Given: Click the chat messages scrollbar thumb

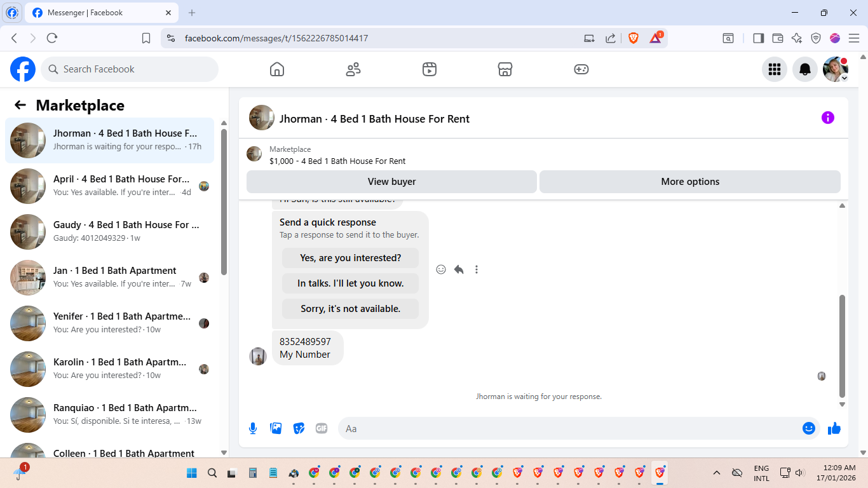Looking at the screenshot, I should click(x=843, y=346).
